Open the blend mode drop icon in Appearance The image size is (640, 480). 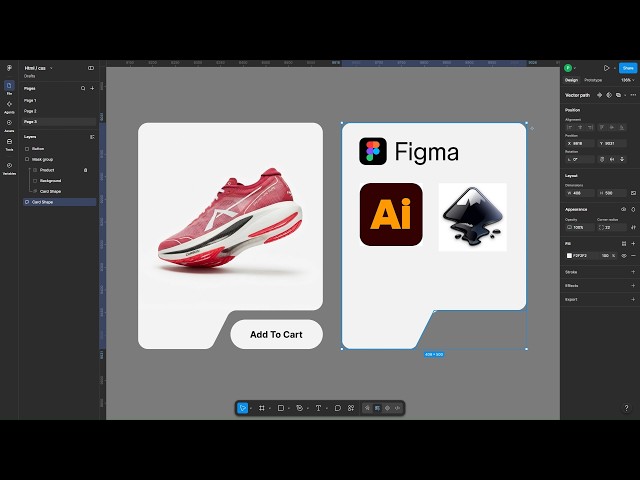point(633,209)
